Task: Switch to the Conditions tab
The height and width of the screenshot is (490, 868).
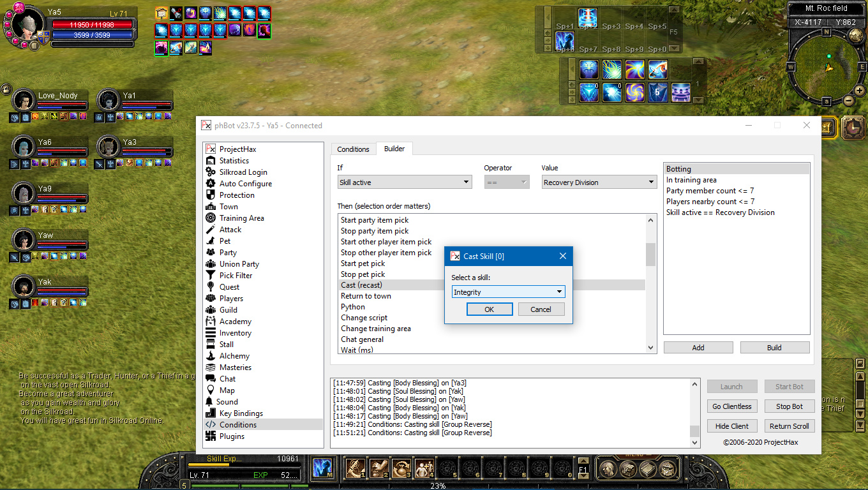Action: pyautogui.click(x=353, y=149)
